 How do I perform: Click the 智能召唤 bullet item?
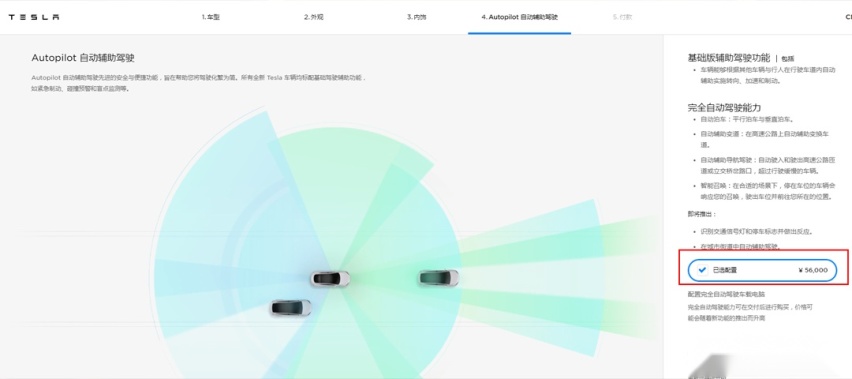tap(767, 191)
